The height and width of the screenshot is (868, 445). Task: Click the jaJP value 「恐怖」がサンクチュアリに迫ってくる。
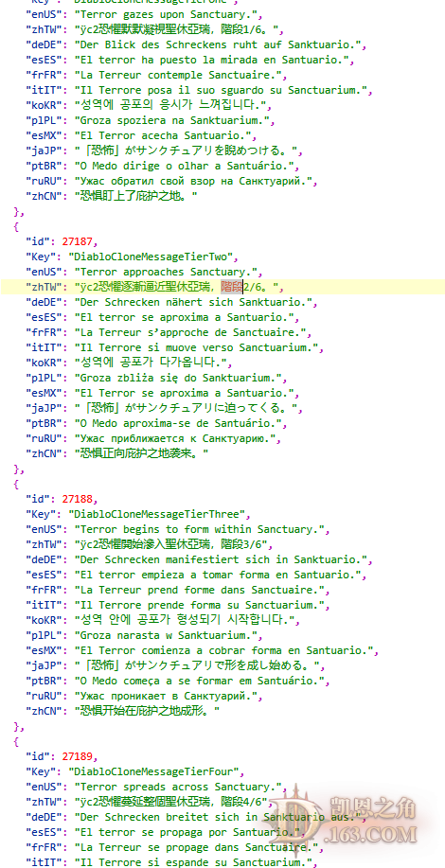pos(187,408)
